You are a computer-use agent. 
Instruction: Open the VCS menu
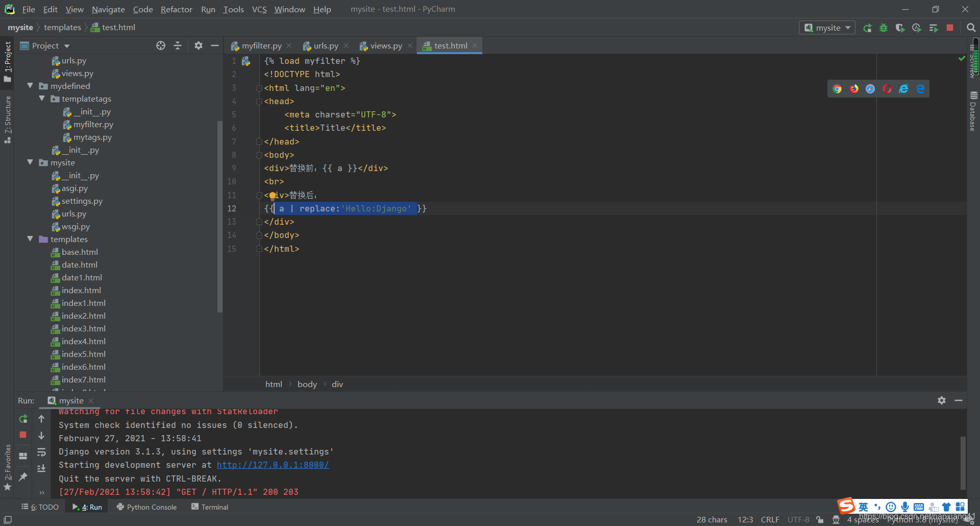(x=259, y=9)
